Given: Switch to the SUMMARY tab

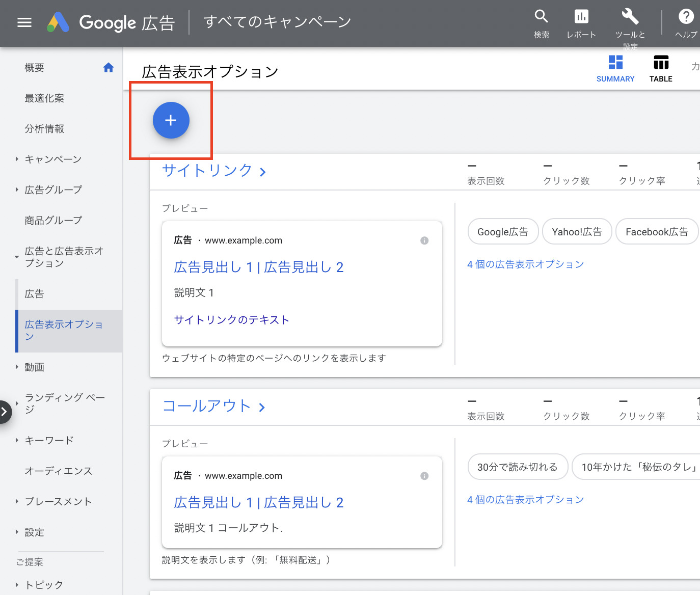Looking at the screenshot, I should 615,68.
